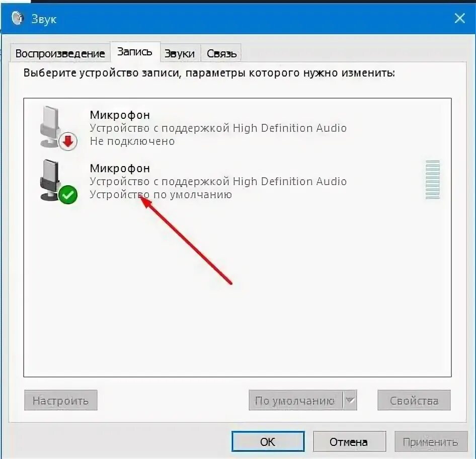
Task: Select the Микрофон entry labeled Не подключено
Action: 237,128
